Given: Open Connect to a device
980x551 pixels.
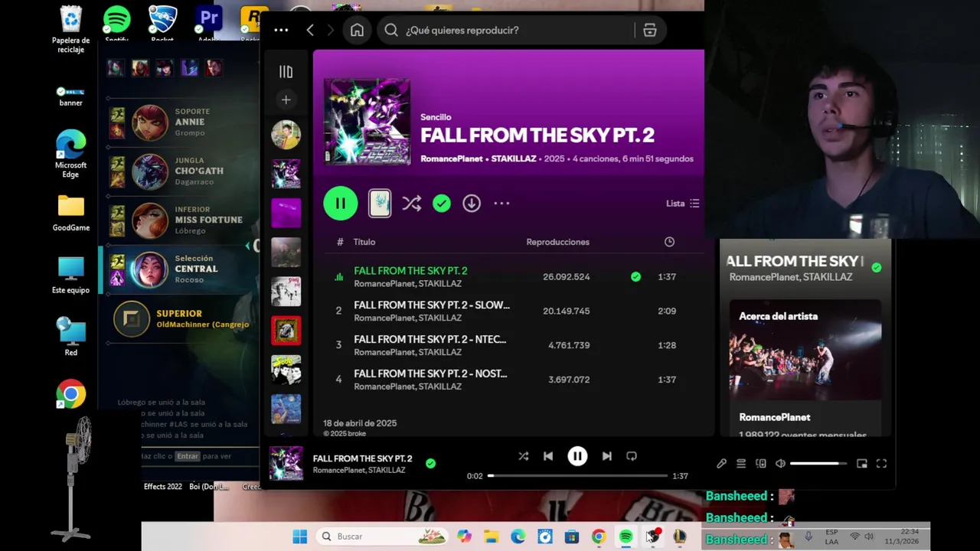Looking at the screenshot, I should [x=761, y=463].
